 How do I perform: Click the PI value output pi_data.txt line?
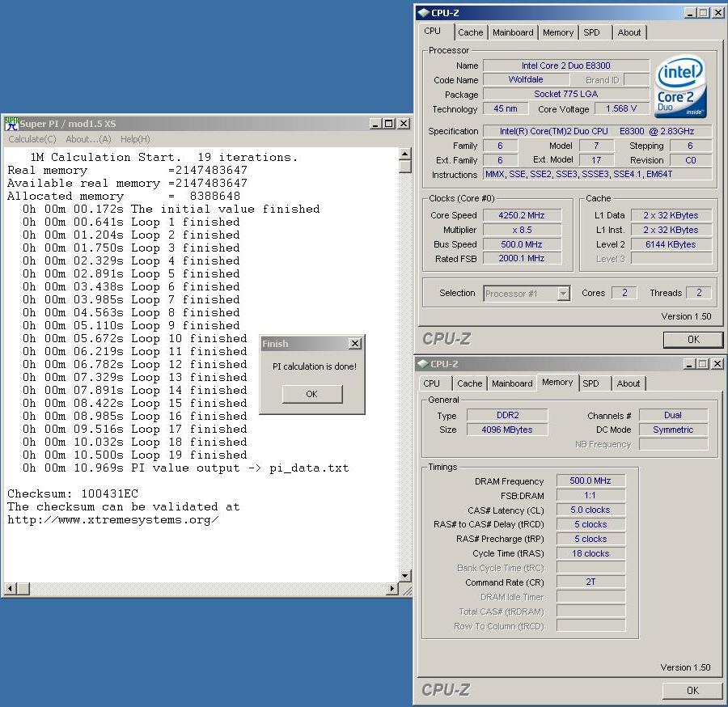186,468
